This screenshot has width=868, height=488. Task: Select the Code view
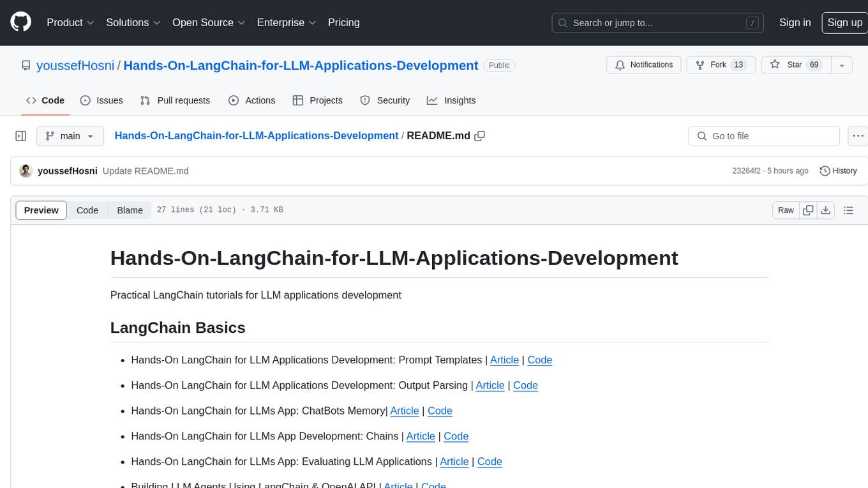(87, 210)
